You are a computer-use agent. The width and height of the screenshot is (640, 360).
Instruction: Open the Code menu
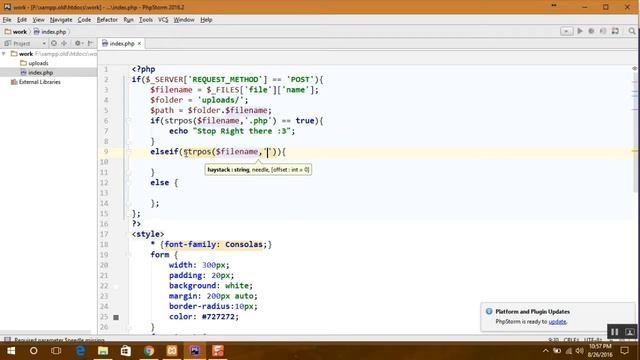tap(84, 20)
